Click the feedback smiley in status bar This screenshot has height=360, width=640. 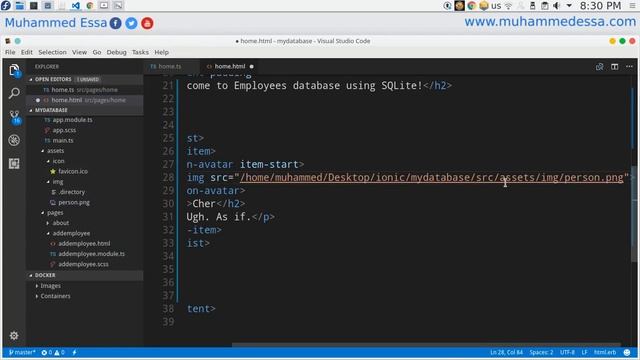627,352
